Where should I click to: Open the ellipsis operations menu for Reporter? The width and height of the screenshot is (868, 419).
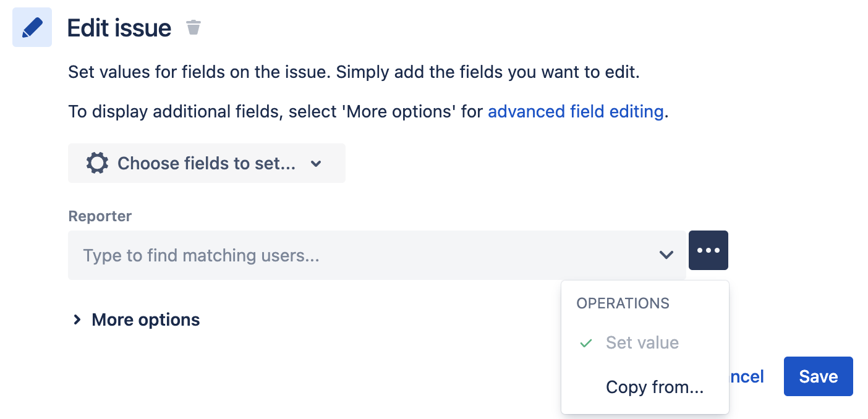point(708,250)
